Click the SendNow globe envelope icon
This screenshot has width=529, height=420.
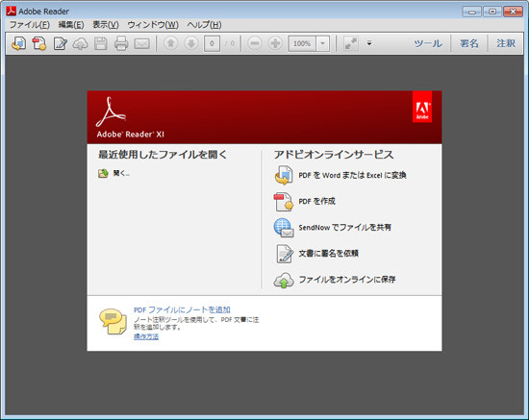(284, 228)
